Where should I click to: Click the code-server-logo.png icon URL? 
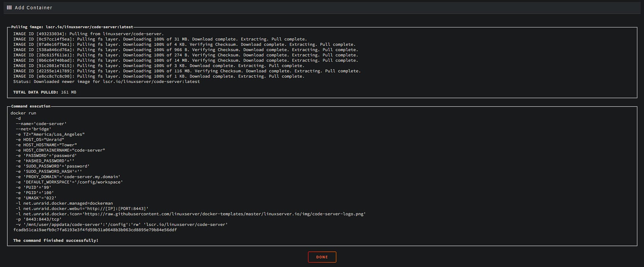[x=225, y=214]
